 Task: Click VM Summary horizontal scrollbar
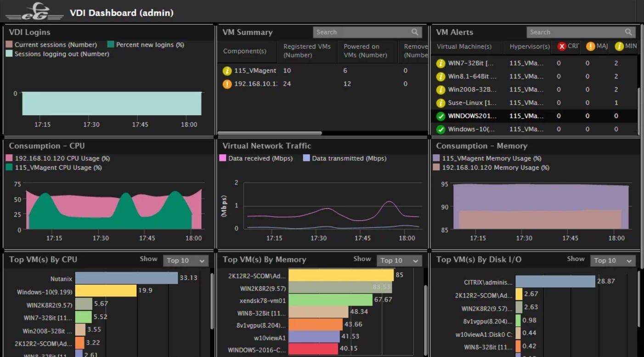coord(270,133)
